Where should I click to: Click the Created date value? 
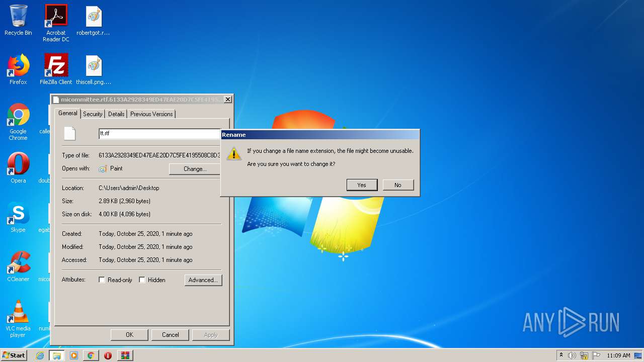coord(145,234)
